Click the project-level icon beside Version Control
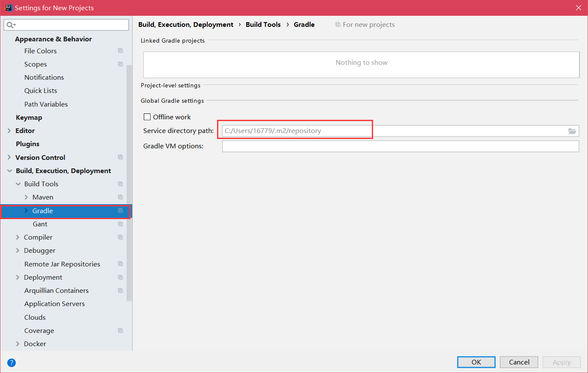The height and width of the screenshot is (373, 588). click(120, 157)
